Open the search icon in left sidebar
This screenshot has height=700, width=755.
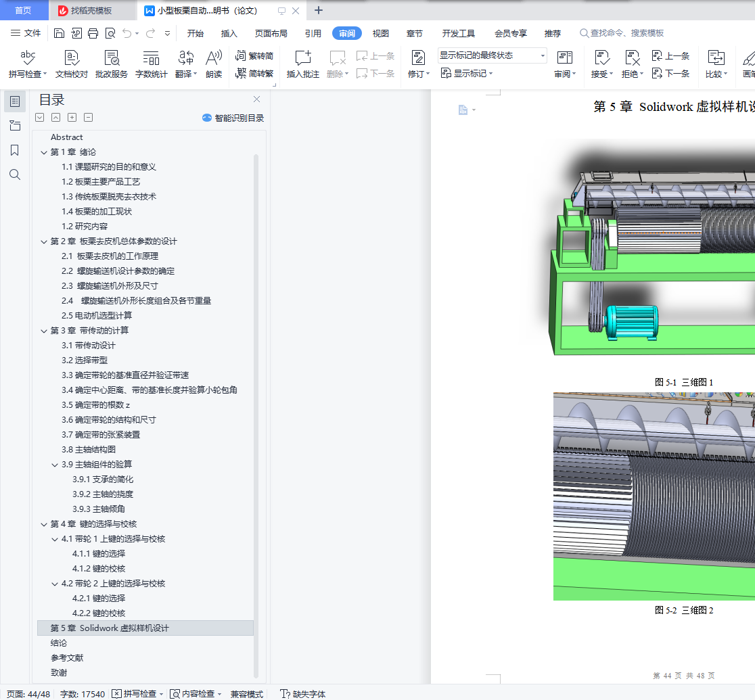click(15, 174)
